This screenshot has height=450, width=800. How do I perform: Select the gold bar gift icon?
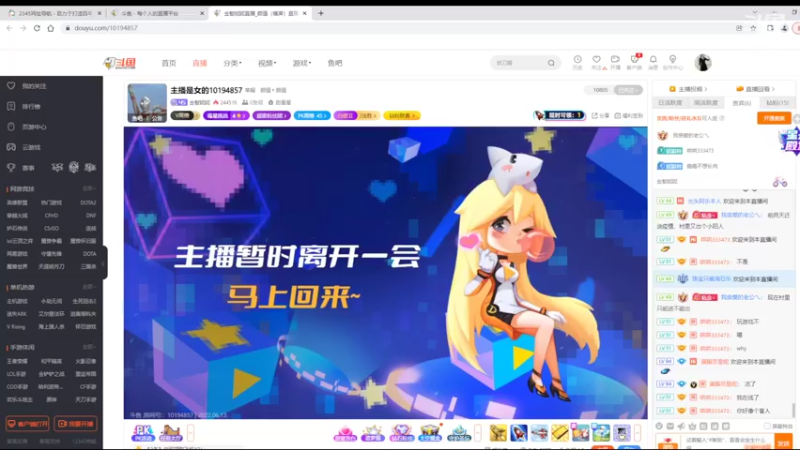(x=560, y=433)
